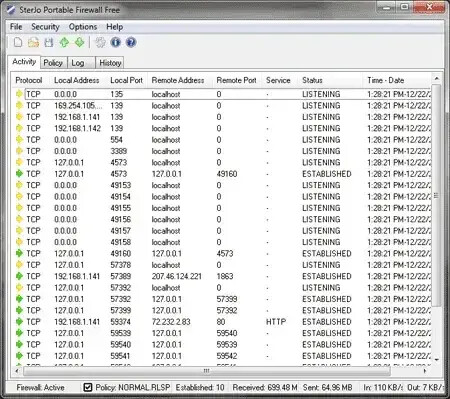Open the File menu
The width and height of the screenshot is (450, 399).
point(16,27)
